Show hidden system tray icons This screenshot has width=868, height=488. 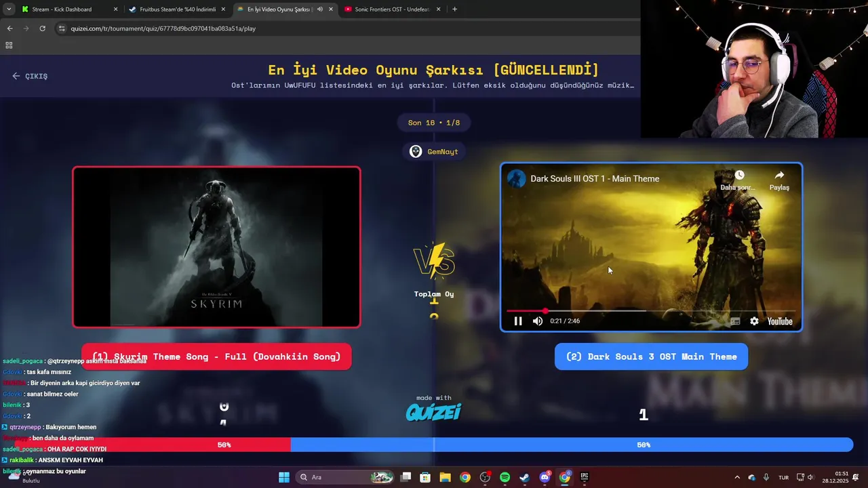[737, 477]
